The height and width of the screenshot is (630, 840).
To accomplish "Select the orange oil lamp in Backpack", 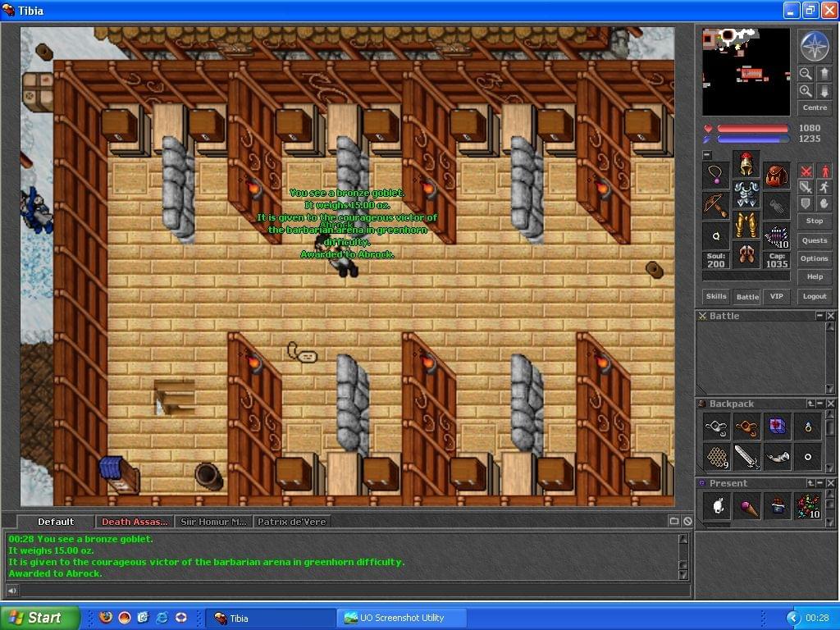I will [746, 427].
